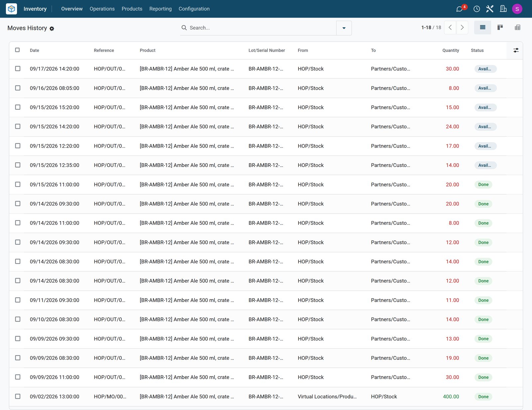
Task: Check the 09/02/2026 13:00:00 row
Action: pos(18,396)
